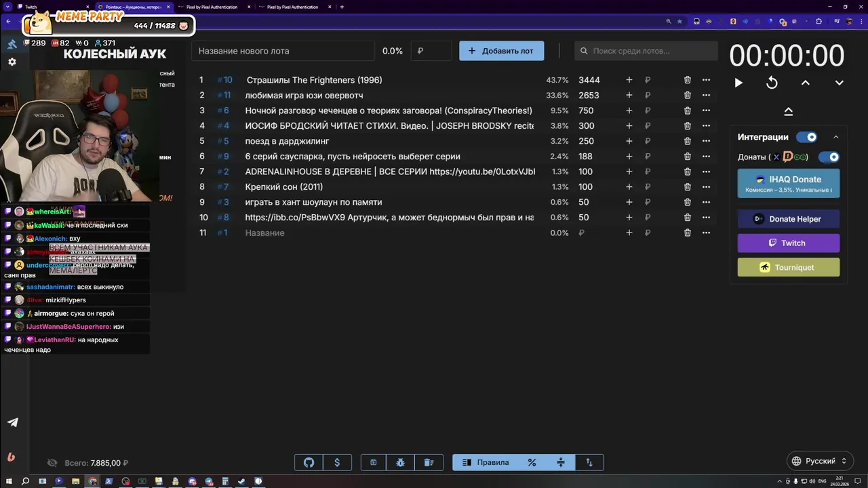Click the IHAQ Donate integration button
868x488 pixels.
click(x=788, y=183)
